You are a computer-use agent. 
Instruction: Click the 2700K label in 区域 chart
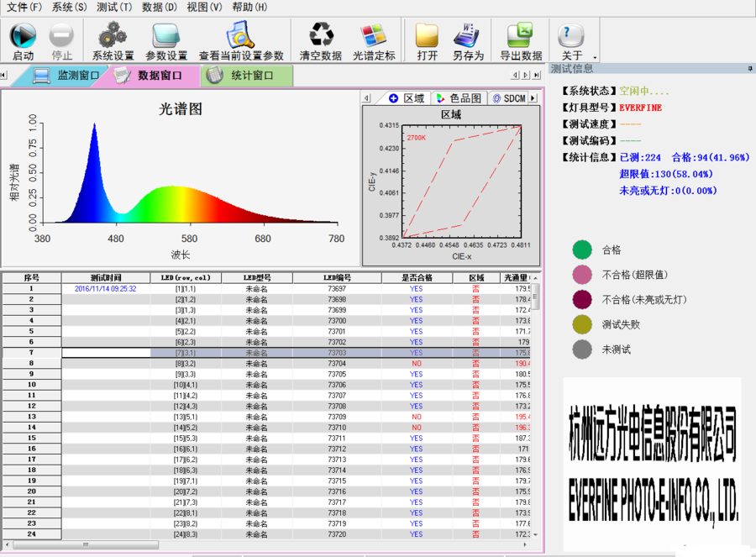point(417,138)
